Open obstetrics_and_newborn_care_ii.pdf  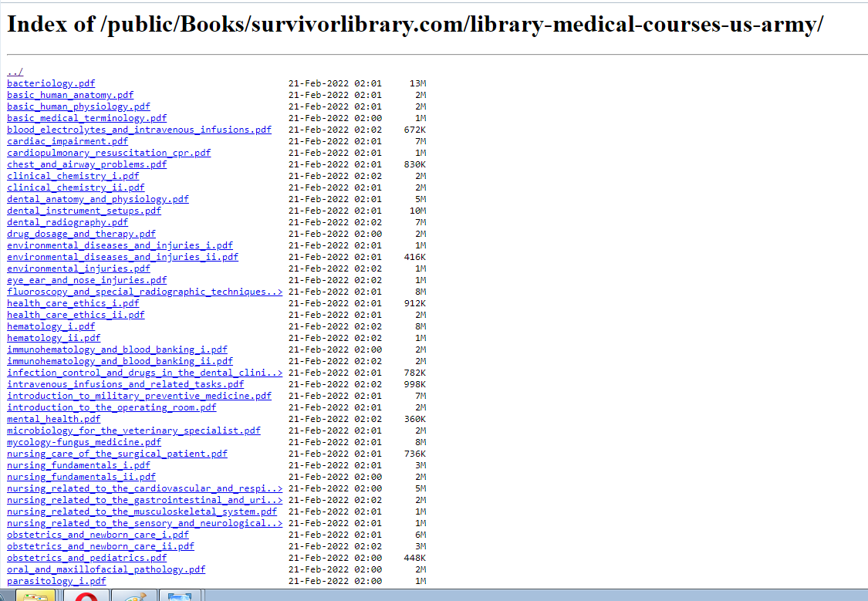point(101,547)
